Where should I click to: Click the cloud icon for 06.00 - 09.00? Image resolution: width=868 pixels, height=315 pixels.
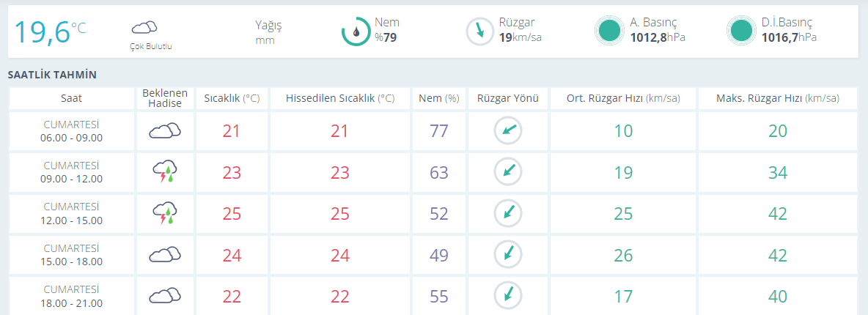165,131
